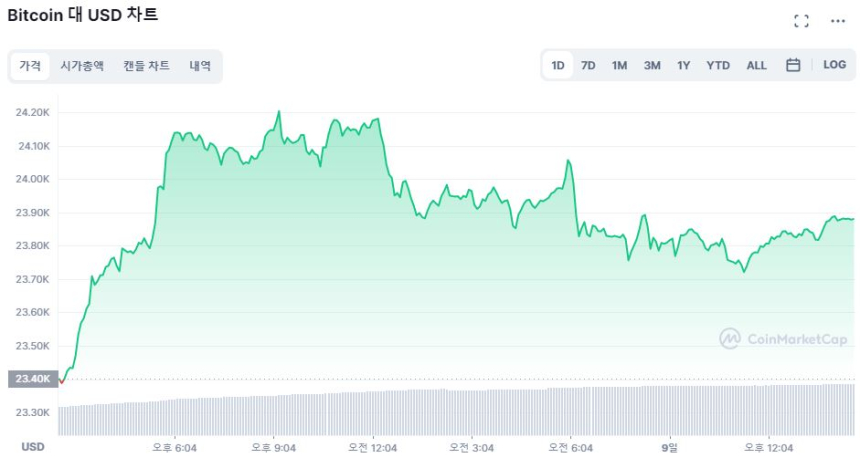
Task: Toggle the LOG scale button
Action: point(834,65)
